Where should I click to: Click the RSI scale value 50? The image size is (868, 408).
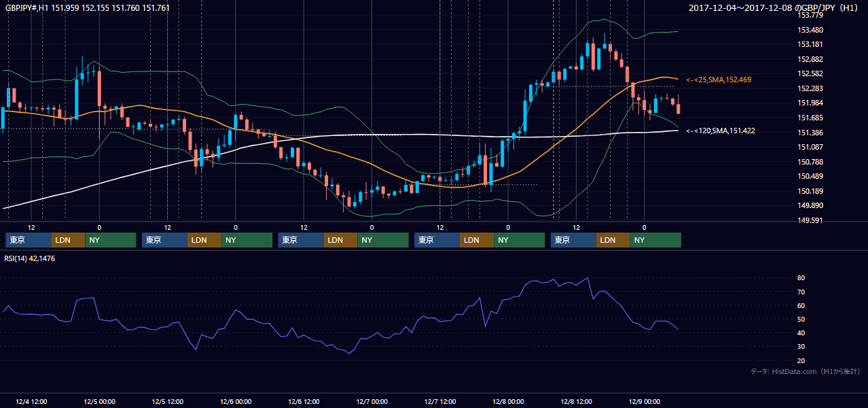[x=801, y=319]
